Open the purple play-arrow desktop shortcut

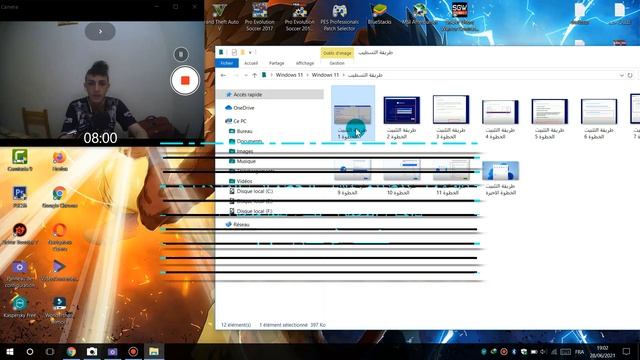click(x=59, y=270)
